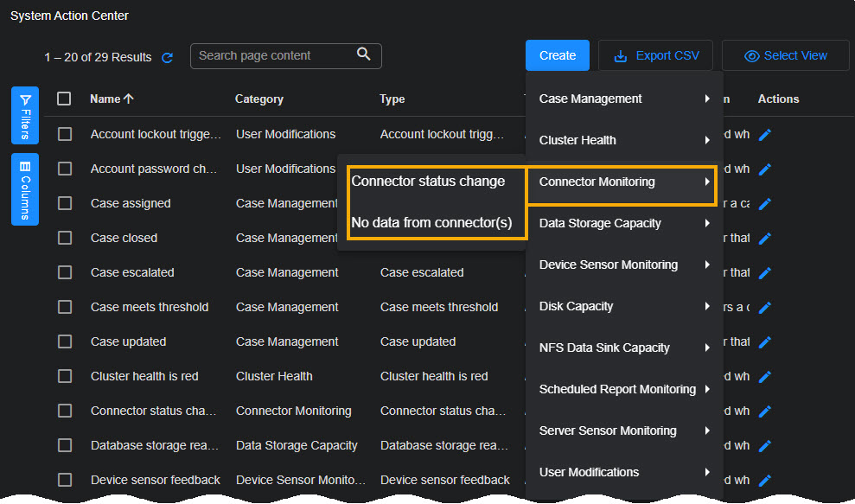Check the Case assigned row checkbox
855x504 pixels.
65,203
